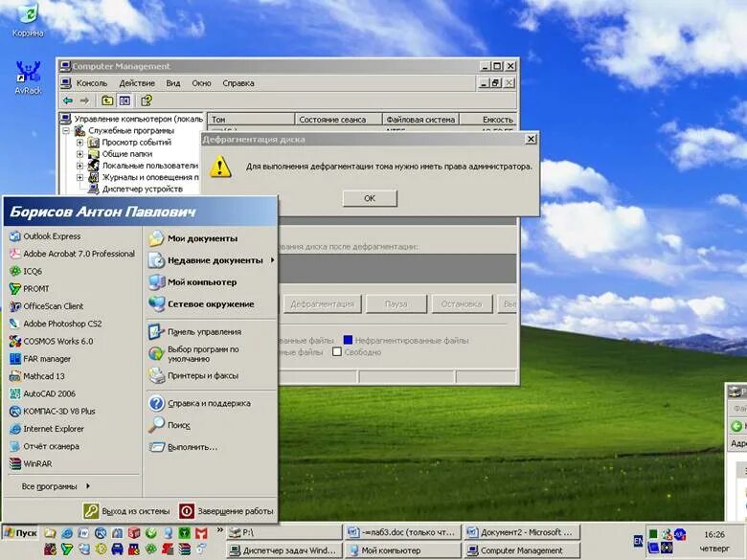This screenshot has width=747, height=560.
Task: Open COSMOS Works 6.0
Action: [52, 342]
